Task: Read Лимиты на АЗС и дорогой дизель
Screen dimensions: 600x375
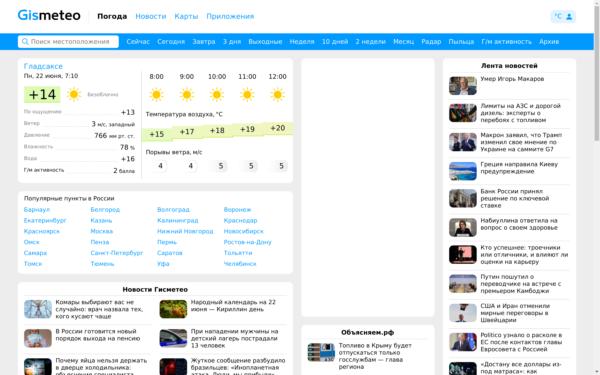Action: [520, 113]
